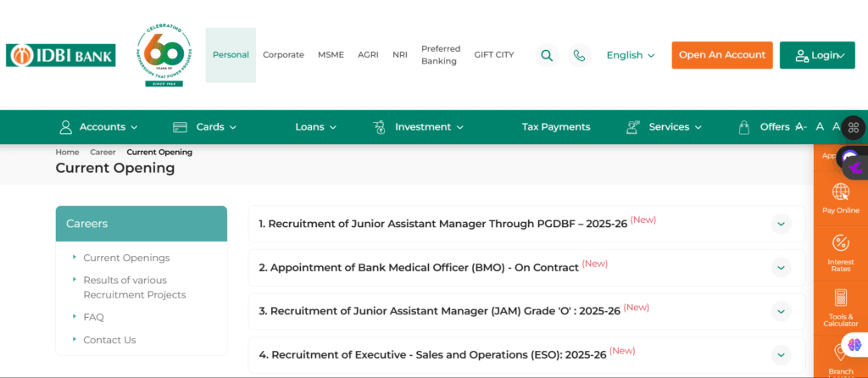868x378 pixels.
Task: Click Appointment of Bank Medical Officer title
Action: tap(419, 268)
